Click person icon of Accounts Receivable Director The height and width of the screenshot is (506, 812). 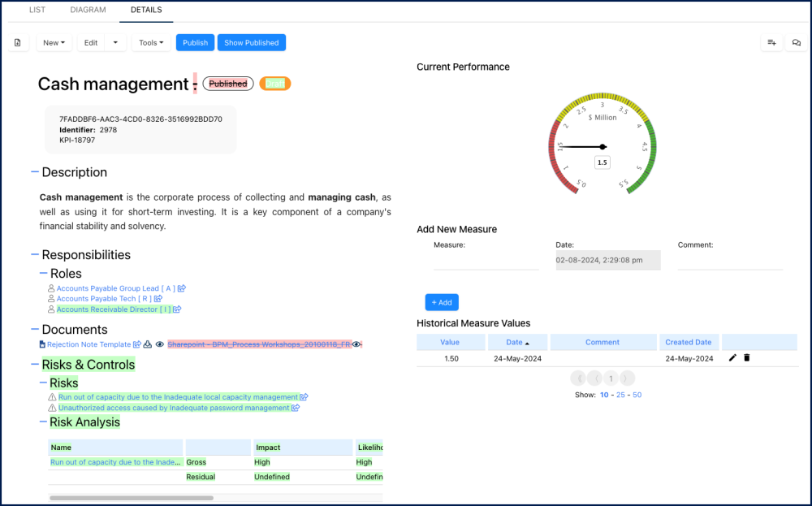[51, 309]
